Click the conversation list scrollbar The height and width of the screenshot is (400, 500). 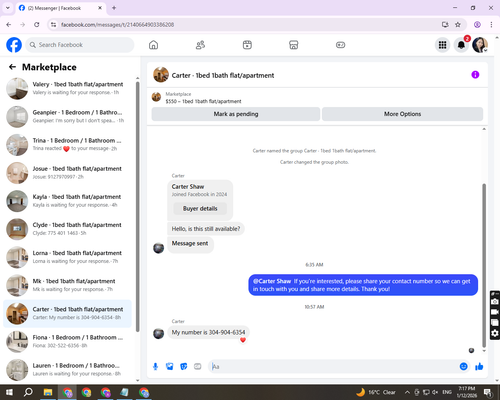click(138, 207)
